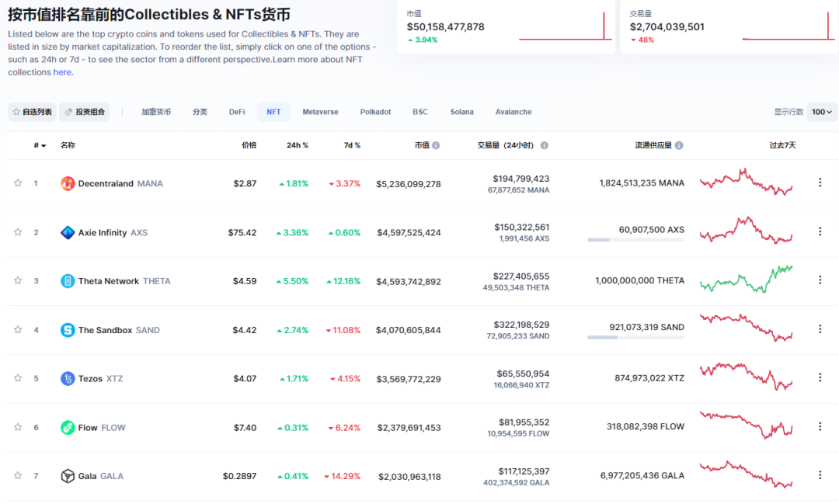The width and height of the screenshot is (839, 504).
Task: Sort the table by 交易量 (24小时) column
Action: 506,145
